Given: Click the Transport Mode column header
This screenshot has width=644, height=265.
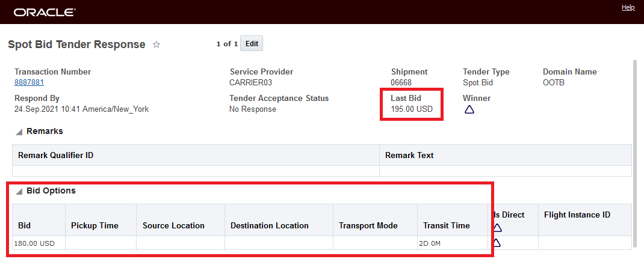Looking at the screenshot, I should click(368, 225).
